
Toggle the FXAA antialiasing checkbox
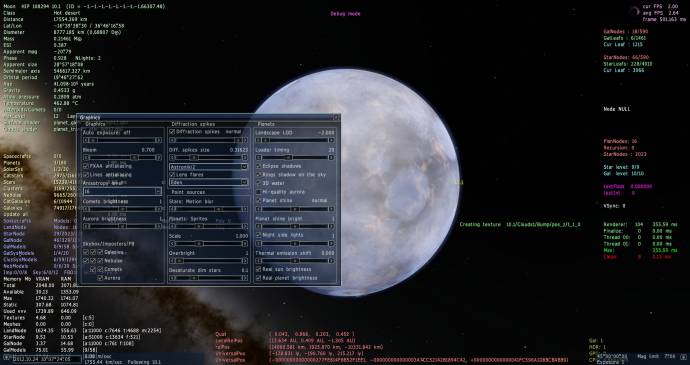click(x=86, y=166)
